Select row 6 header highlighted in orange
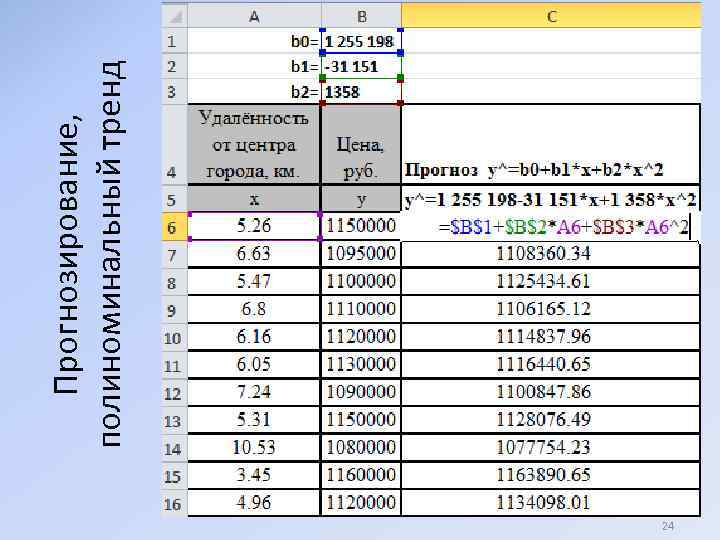 174,227
